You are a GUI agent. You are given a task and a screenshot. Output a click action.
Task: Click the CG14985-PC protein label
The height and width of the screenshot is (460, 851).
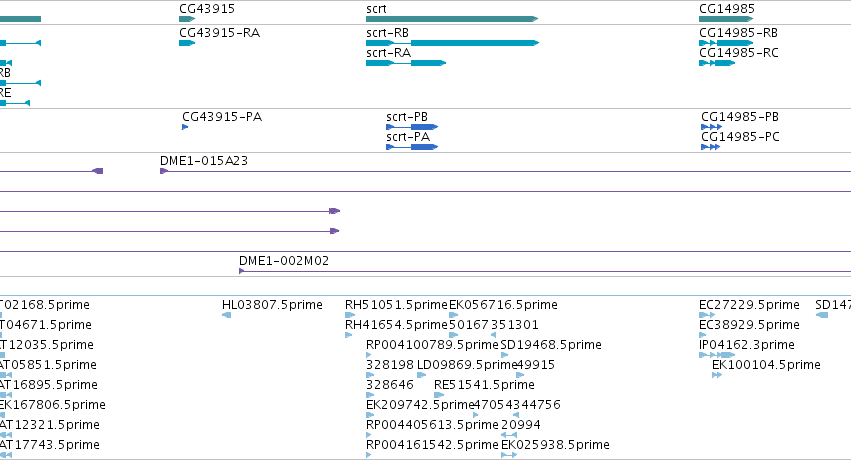tap(740, 137)
